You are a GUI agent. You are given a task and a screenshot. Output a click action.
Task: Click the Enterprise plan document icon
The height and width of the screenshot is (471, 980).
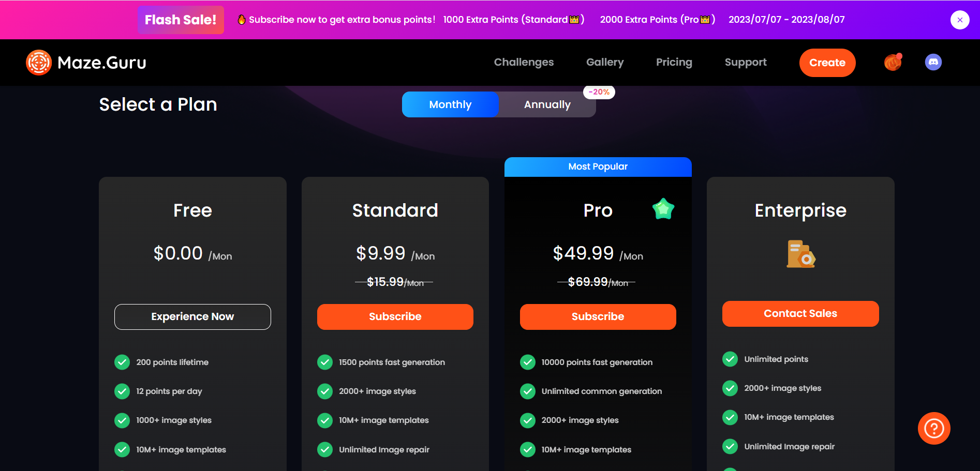800,254
